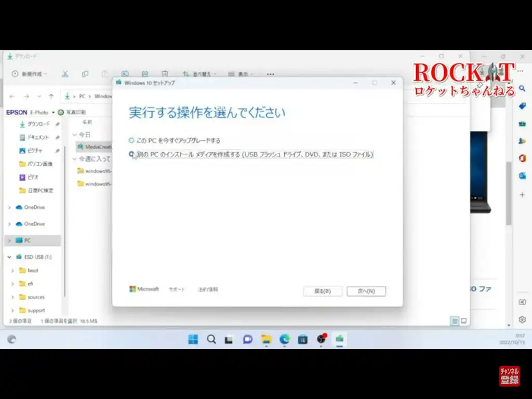Open the taskbar Search icon
The width and height of the screenshot is (532, 399).
point(211,339)
